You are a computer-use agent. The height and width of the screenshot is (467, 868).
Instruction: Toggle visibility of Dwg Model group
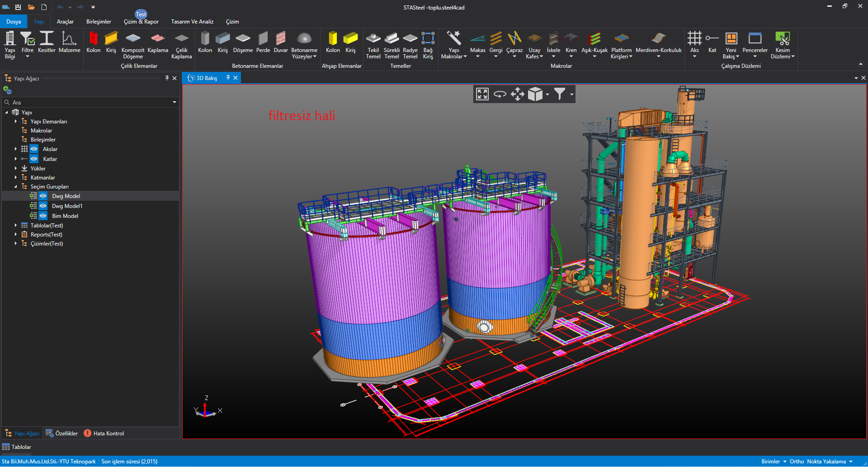[x=43, y=196]
